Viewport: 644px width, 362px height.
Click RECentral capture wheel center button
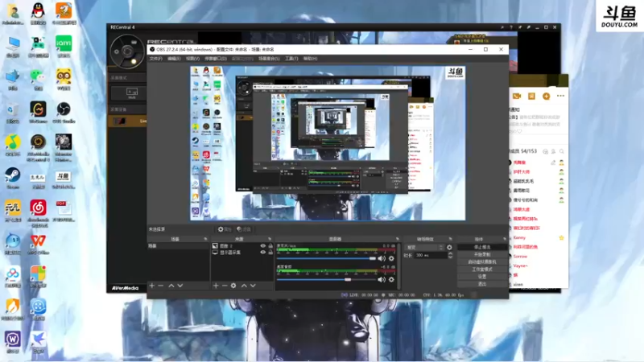[x=127, y=51]
